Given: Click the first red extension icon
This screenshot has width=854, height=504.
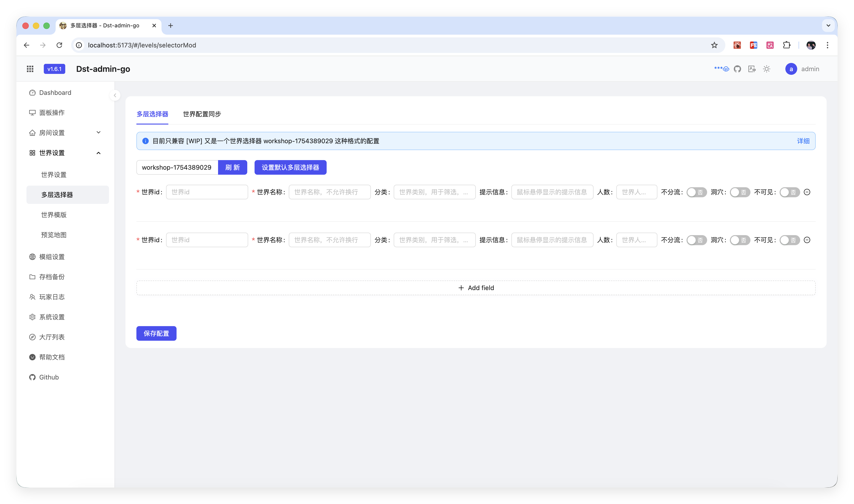Looking at the screenshot, I should (x=737, y=45).
